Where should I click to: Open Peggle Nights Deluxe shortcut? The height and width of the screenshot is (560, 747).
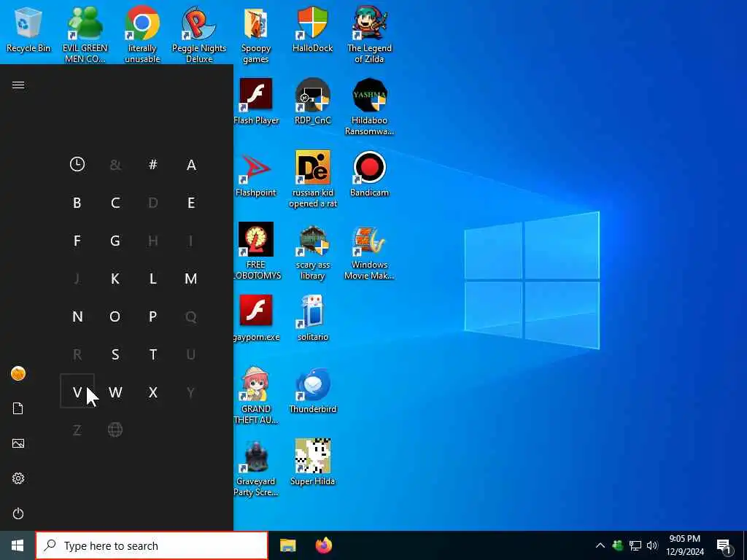(199, 34)
